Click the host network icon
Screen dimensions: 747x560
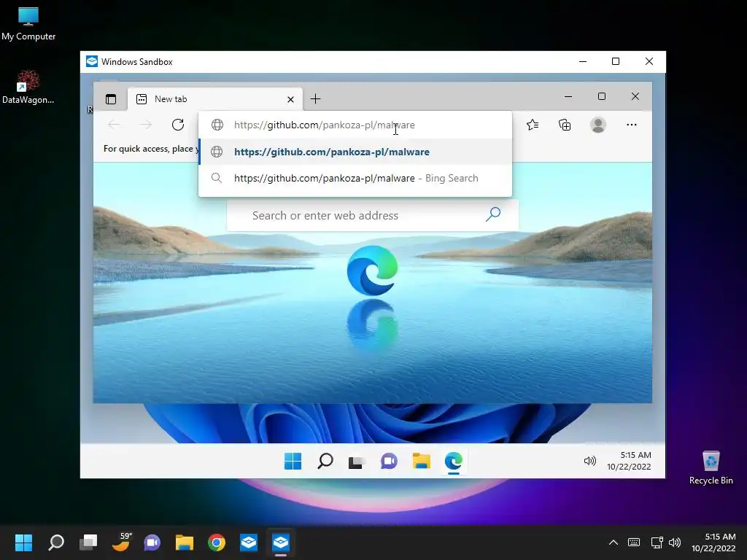657,542
